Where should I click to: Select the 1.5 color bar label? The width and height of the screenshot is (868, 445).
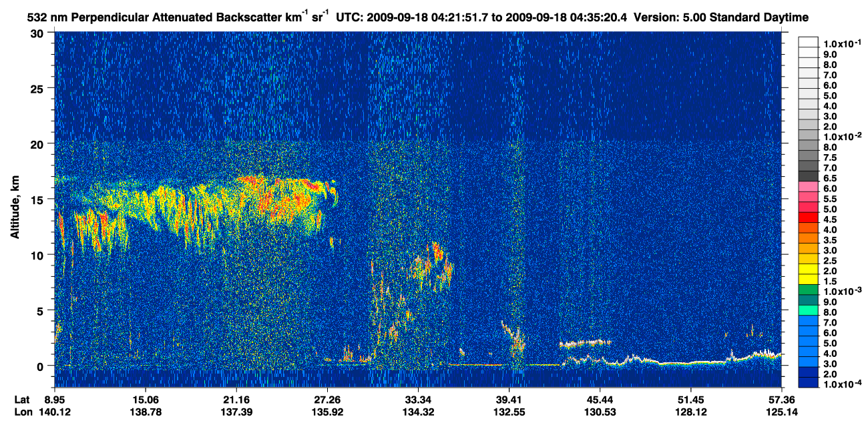coord(830,282)
